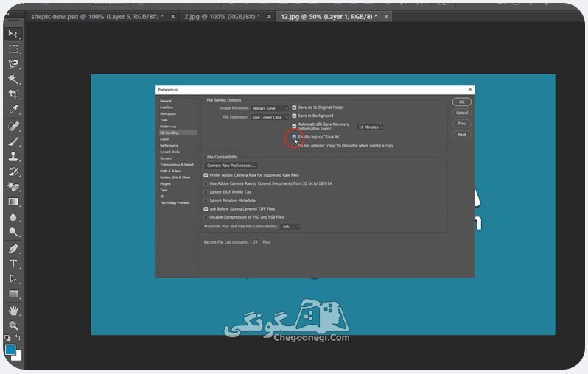Select the Eyedropper tool
The image size is (588, 374).
click(x=13, y=110)
